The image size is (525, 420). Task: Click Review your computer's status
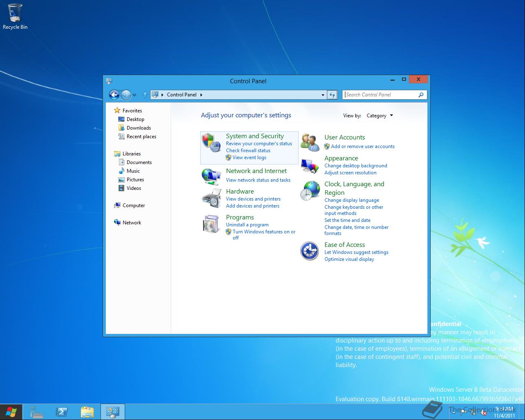click(259, 144)
